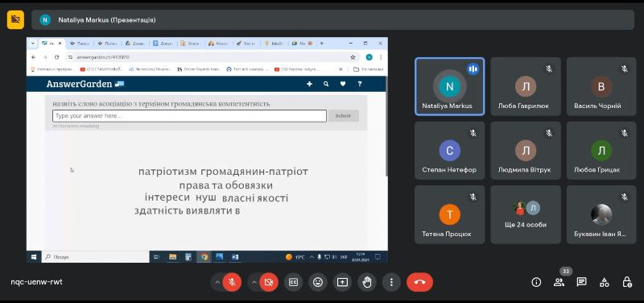644x303 pixels.
Task: Open more options three-dot menu
Action: (x=391, y=282)
